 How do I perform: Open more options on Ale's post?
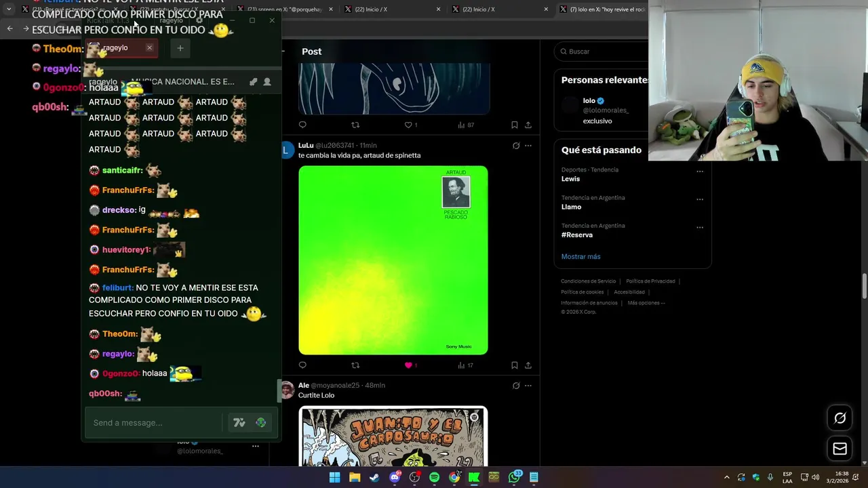[x=528, y=386]
